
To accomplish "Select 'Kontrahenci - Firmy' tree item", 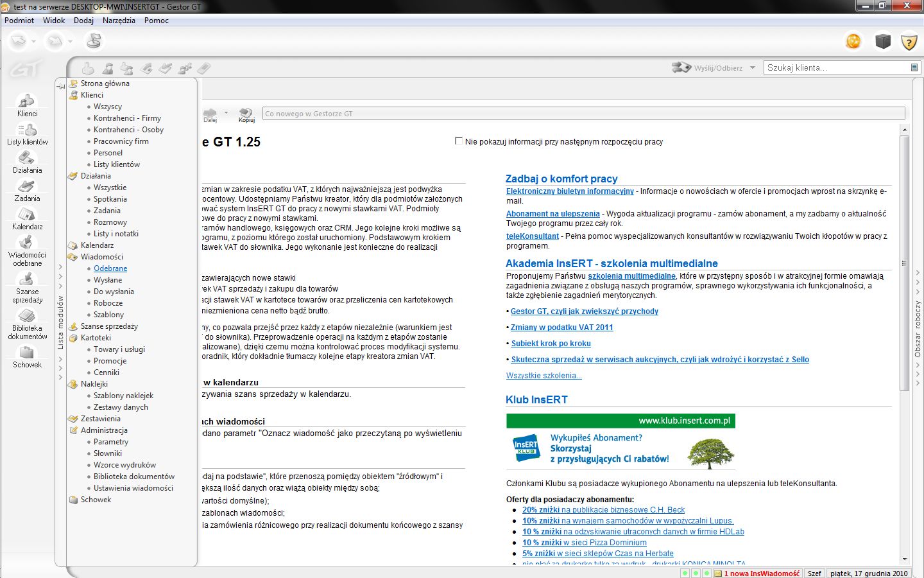I will pyautogui.click(x=127, y=118).
